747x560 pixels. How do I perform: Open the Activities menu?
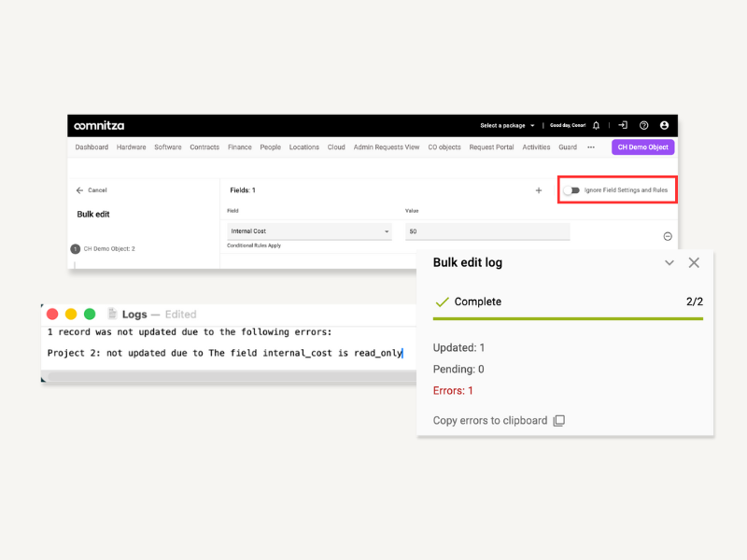coord(536,147)
